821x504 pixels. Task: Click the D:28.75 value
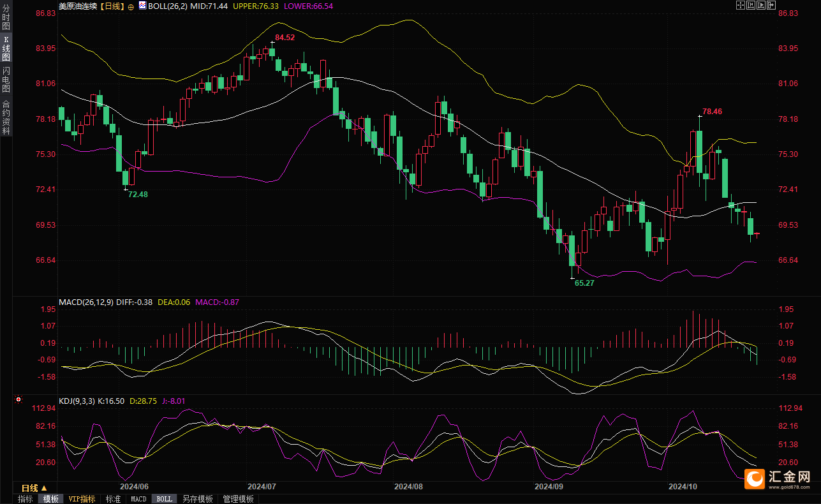(x=144, y=401)
